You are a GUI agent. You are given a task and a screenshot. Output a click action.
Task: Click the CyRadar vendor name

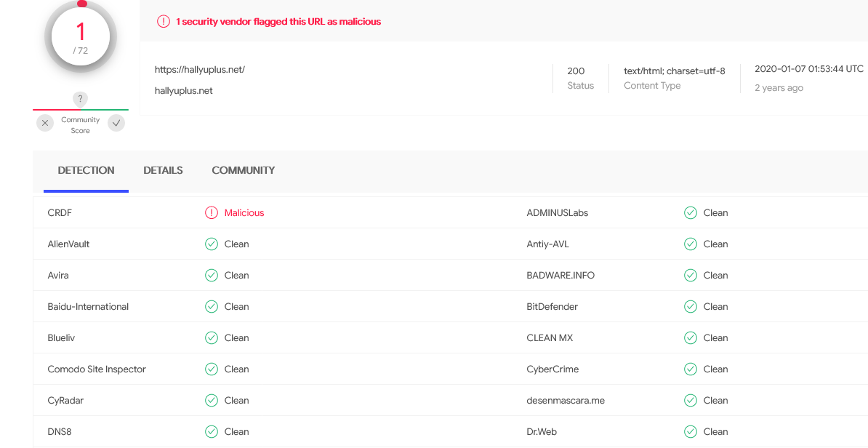click(65, 401)
